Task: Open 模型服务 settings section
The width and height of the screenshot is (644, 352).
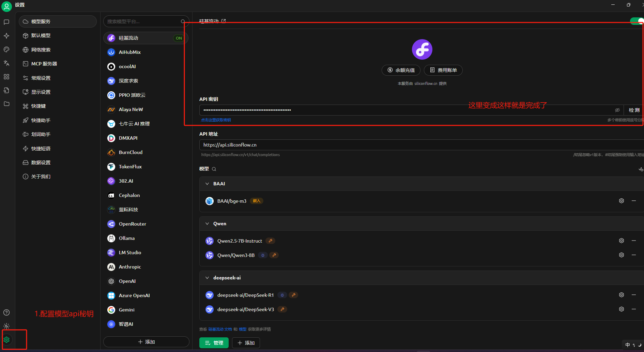Action: (x=58, y=21)
